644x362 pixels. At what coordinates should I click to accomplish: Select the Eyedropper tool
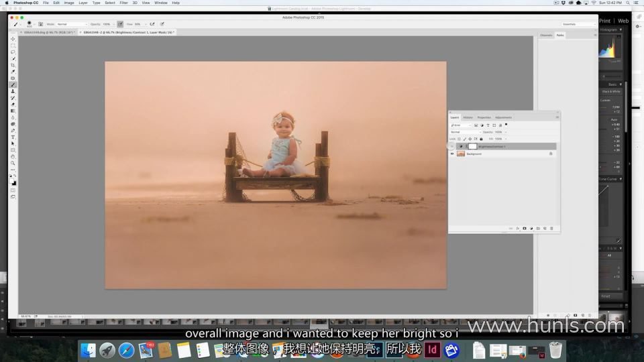click(13, 72)
